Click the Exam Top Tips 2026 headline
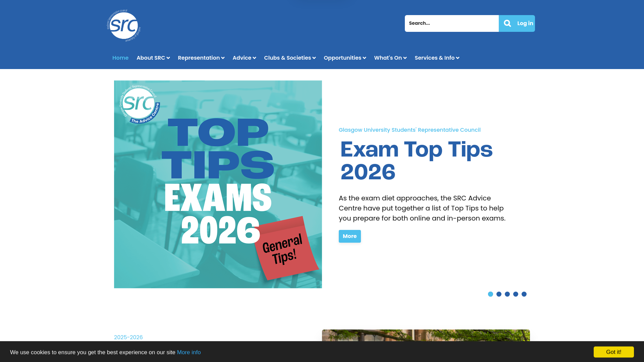The image size is (644, 362). pos(416,161)
